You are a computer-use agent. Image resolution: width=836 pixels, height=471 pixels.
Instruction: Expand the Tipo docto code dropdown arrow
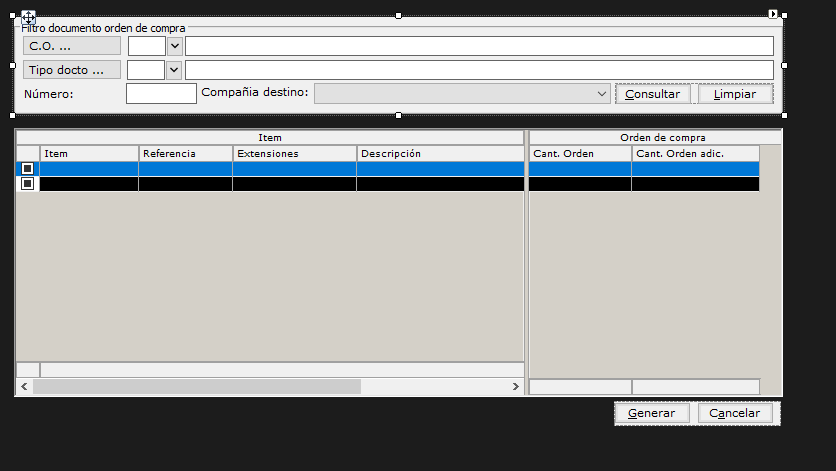tap(174, 70)
